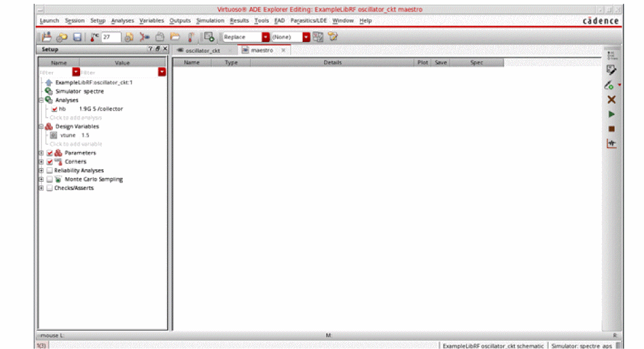Click the edit output pencil icon on the right

[x=612, y=70]
